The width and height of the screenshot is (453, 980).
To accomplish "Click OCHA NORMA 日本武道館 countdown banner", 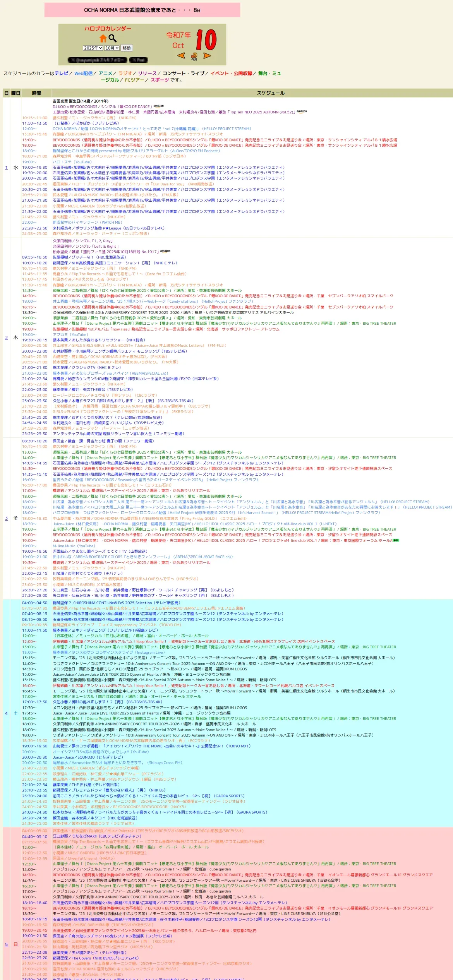I will [x=142, y=10].
